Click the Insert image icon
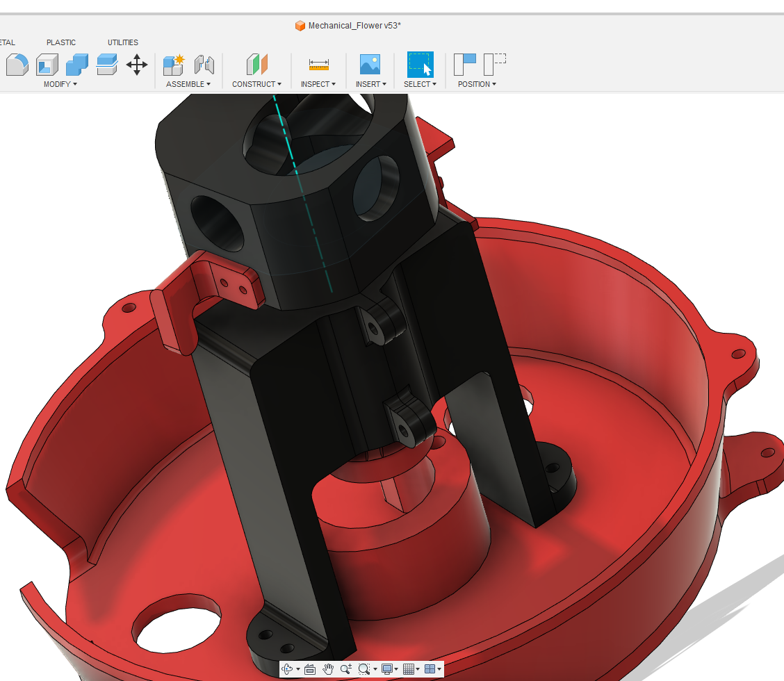The width and height of the screenshot is (784, 681). pyautogui.click(x=370, y=65)
